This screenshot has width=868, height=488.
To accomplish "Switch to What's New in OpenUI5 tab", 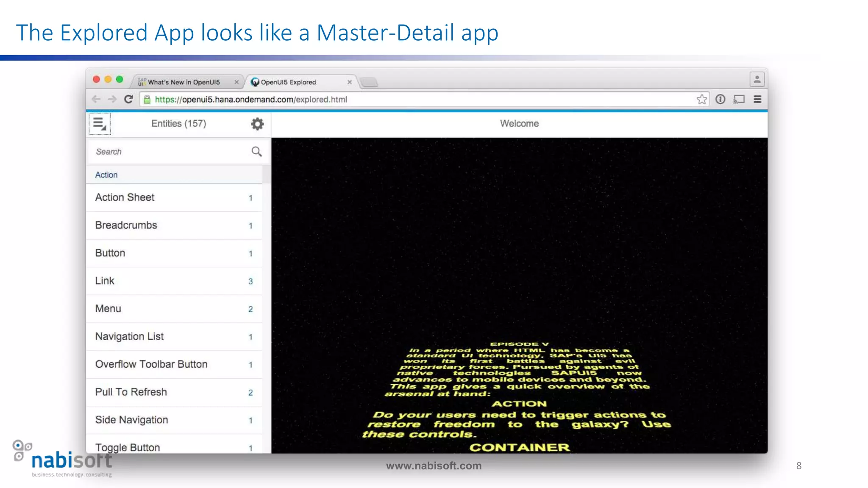I will coord(184,82).
